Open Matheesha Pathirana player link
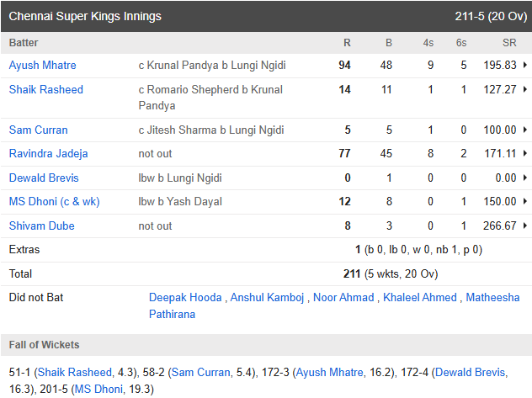 click(x=334, y=305)
